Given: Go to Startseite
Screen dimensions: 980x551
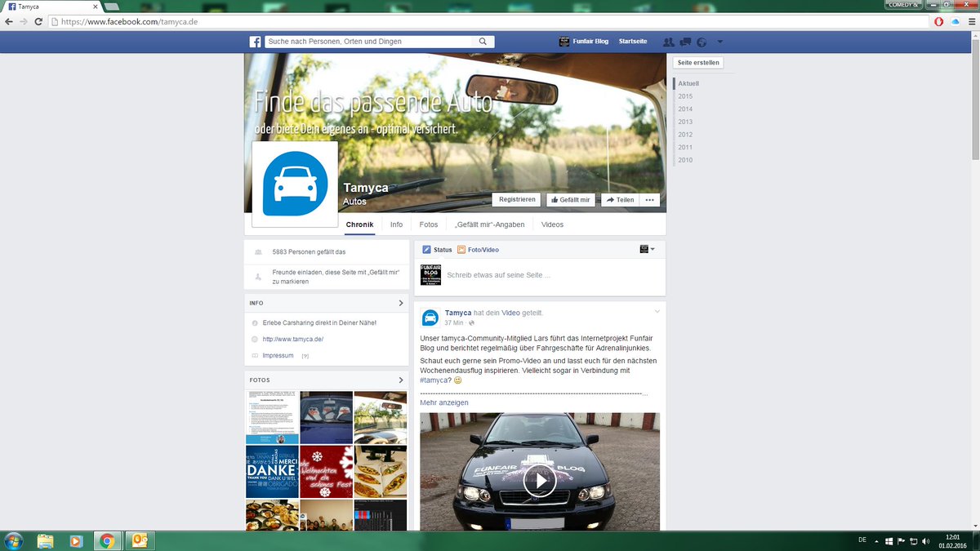Looking at the screenshot, I should pos(633,42).
